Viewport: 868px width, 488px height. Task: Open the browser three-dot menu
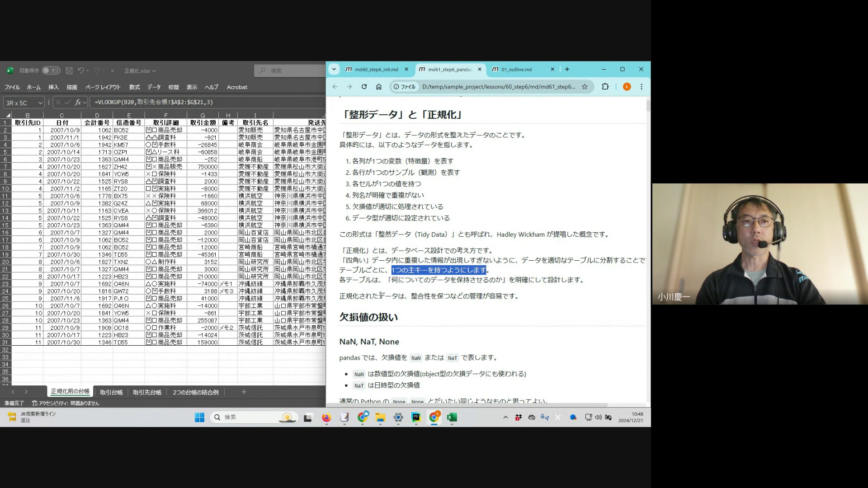point(642,87)
